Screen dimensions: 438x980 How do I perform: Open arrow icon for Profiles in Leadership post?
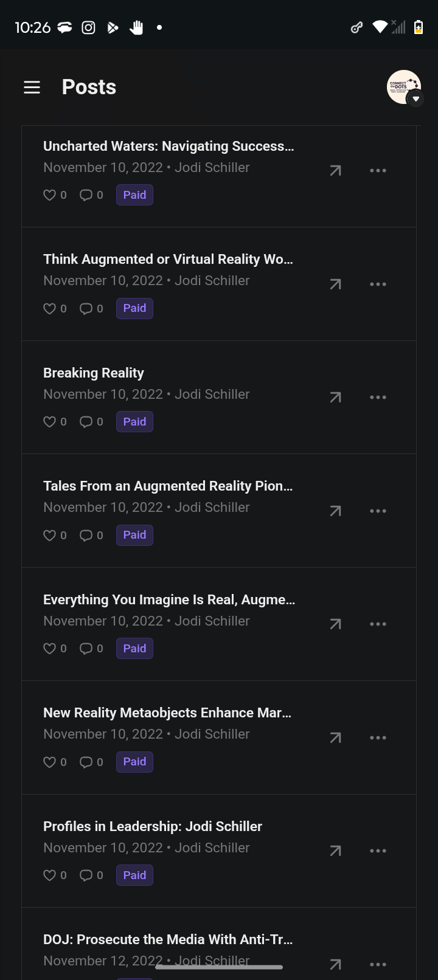(335, 851)
